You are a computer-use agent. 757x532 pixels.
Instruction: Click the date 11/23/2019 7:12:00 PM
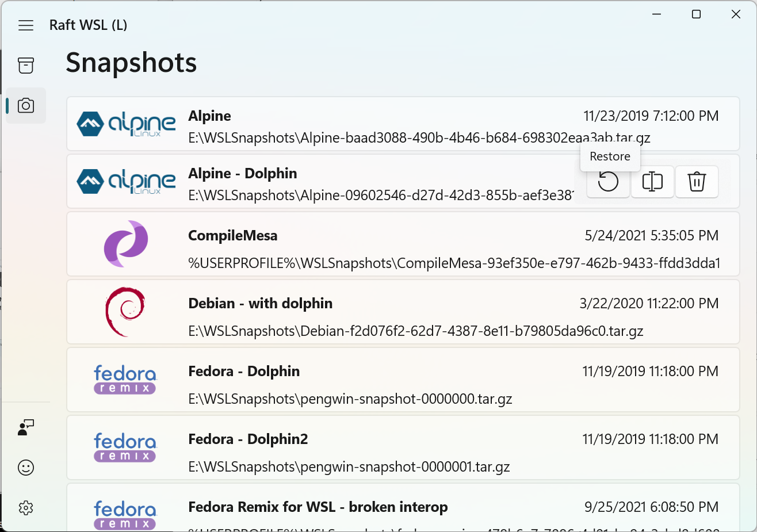point(651,116)
